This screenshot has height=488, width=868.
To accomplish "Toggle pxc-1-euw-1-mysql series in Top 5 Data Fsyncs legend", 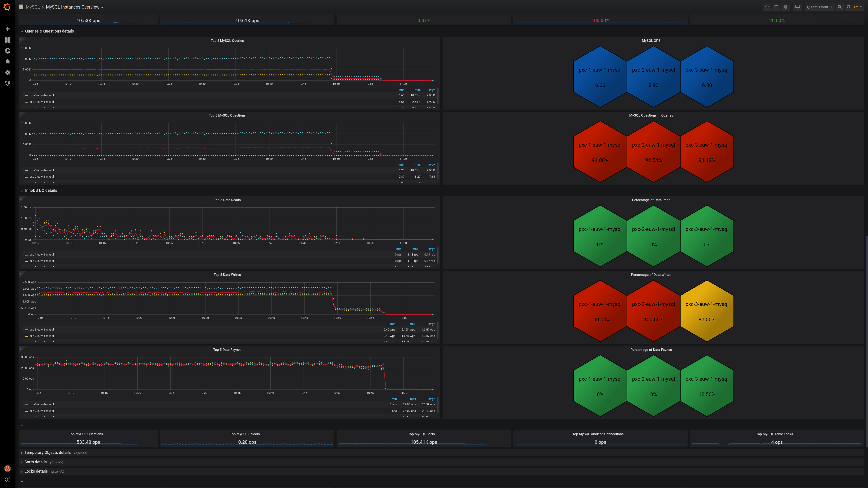I will coord(41,404).
